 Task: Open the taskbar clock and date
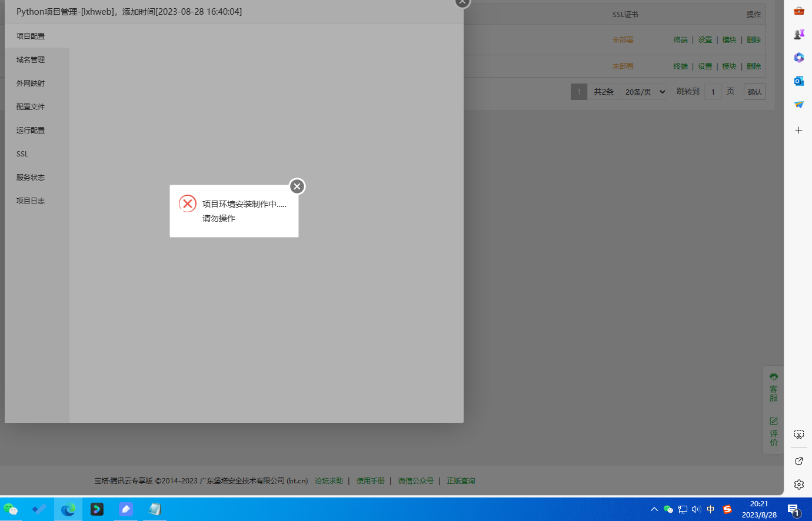click(759, 509)
